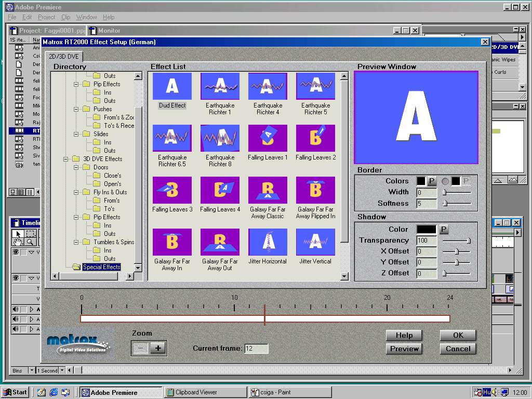532x399 pixels.
Task: Open the Bins dropdown arrow in Timeline
Action: point(32,370)
